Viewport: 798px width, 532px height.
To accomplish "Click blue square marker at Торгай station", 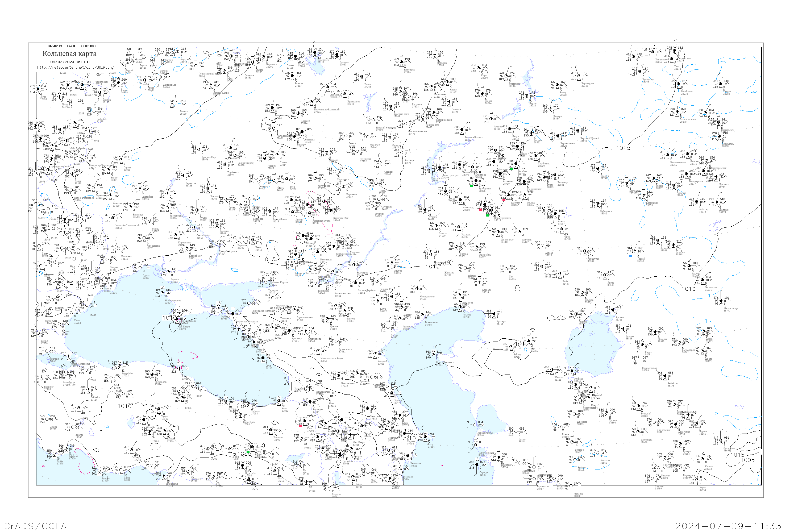I will (x=630, y=256).
